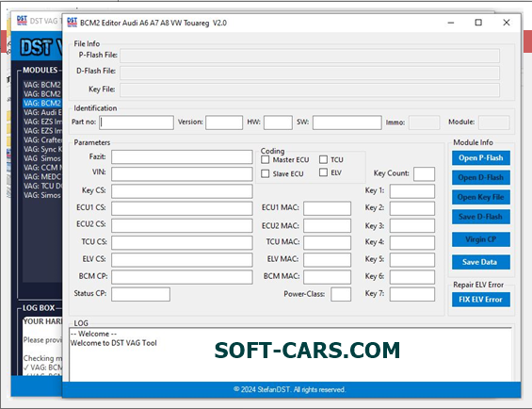Image resolution: width=532 pixels, height=409 pixels.
Task: Click the FIX ELV Error button
Action: pyautogui.click(x=481, y=300)
